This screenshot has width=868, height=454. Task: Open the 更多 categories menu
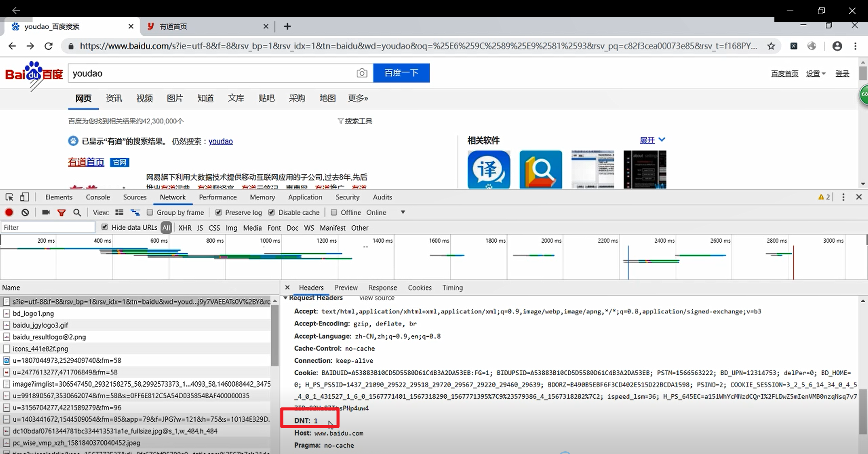point(358,98)
